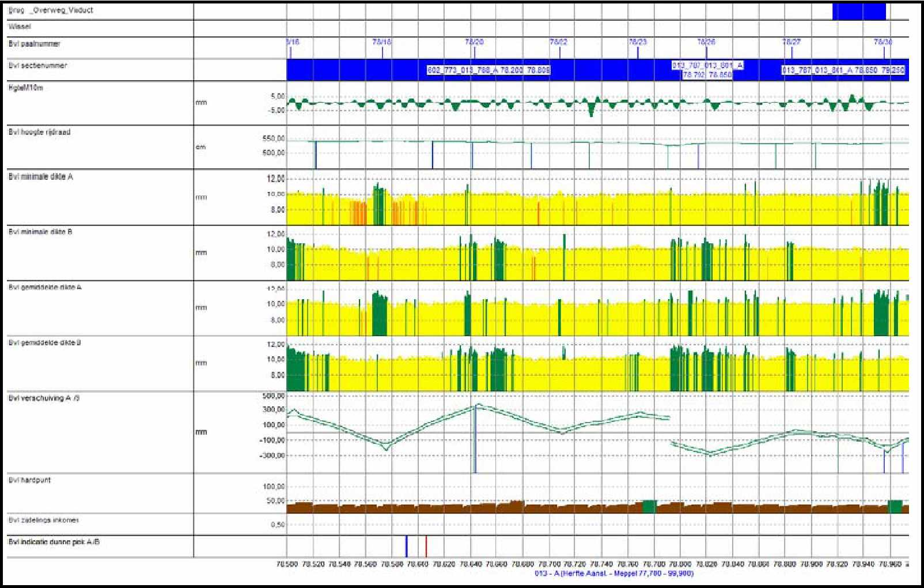Select the Brug_Overweg_Viaduct row label

pyautogui.click(x=51, y=10)
